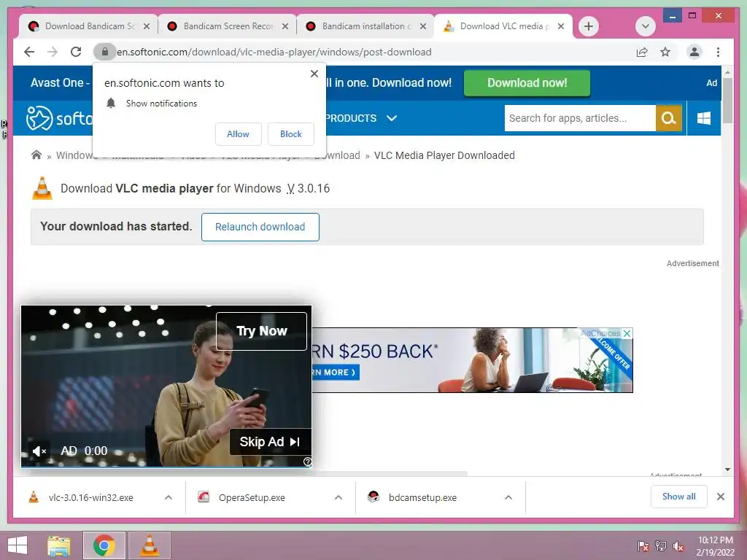The height and width of the screenshot is (560, 747).
Task: Open the tab search dropdown arrow
Action: click(x=645, y=26)
